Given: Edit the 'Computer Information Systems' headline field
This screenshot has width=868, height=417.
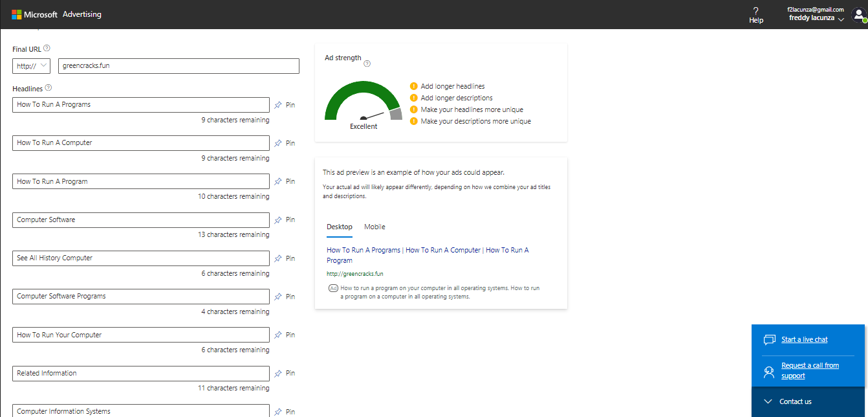Looking at the screenshot, I should [141, 411].
